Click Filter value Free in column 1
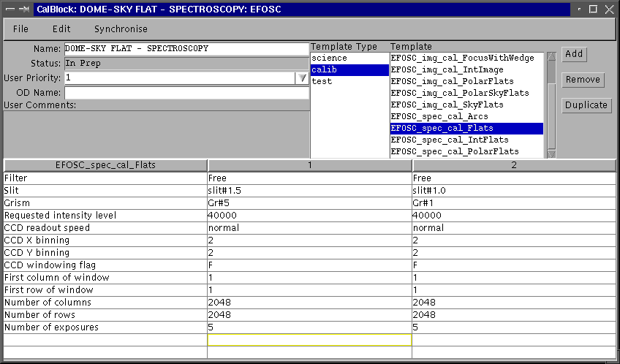This screenshot has width=620, height=364. pos(309,178)
